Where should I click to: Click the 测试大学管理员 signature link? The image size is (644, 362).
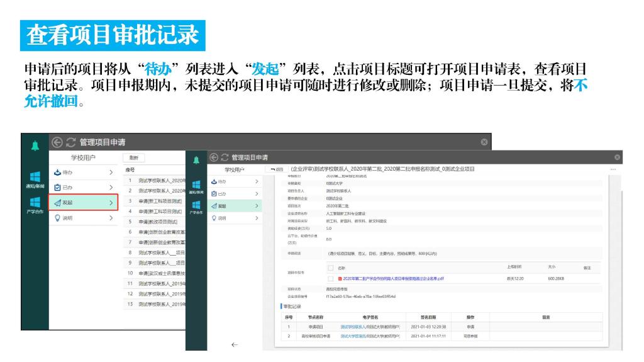pos(353,336)
